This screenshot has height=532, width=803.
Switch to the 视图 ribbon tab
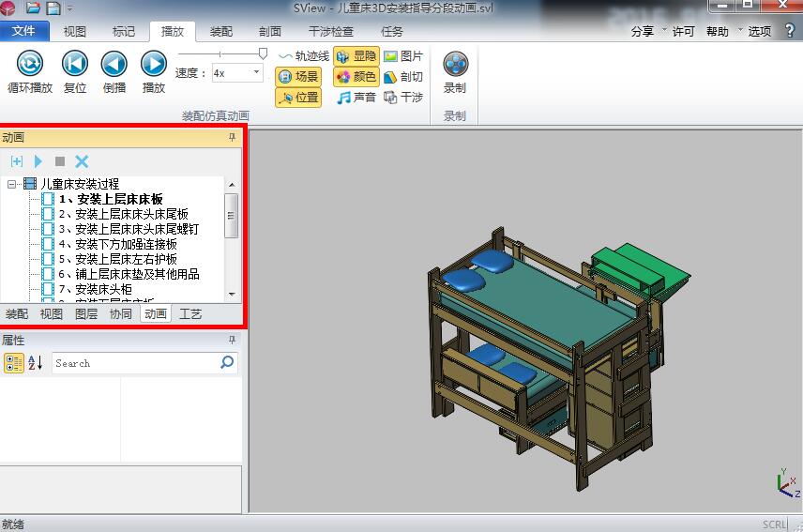pos(75,32)
